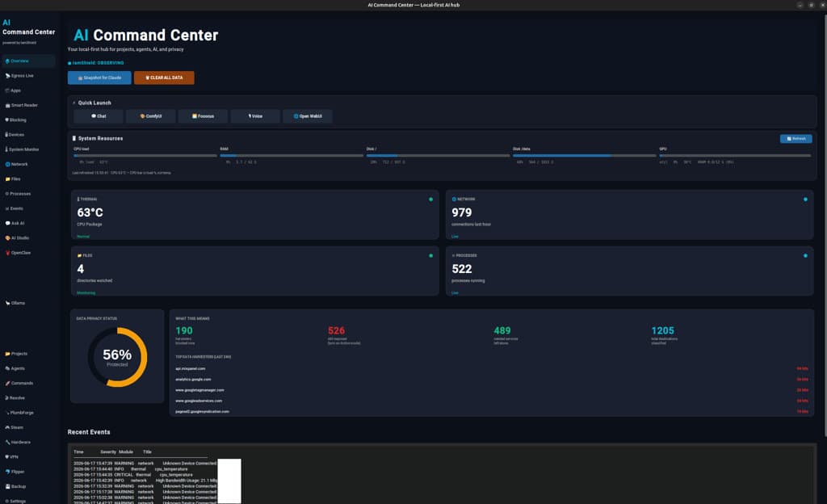Click the IamShield: OBSERVING status text

pos(98,63)
